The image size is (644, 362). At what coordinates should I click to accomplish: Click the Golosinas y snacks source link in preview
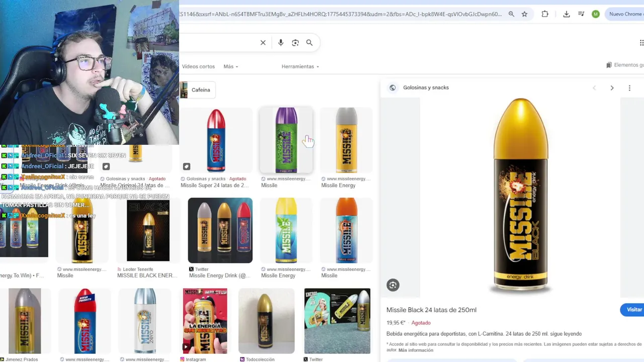click(x=426, y=87)
